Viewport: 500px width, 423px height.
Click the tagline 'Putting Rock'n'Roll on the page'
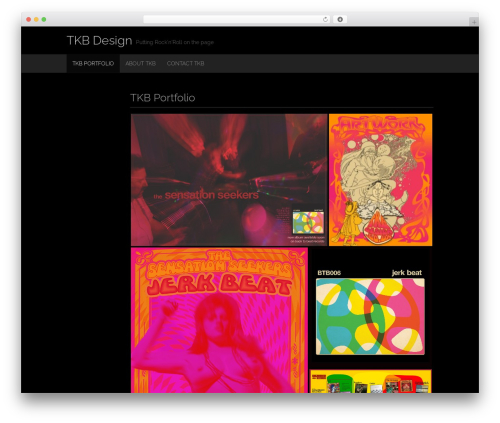[x=175, y=42]
